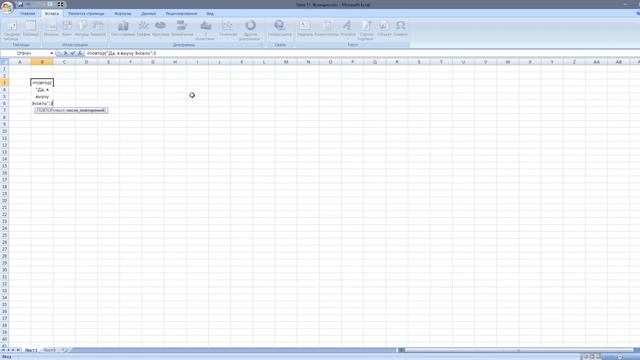Select column B header

click(x=42, y=62)
